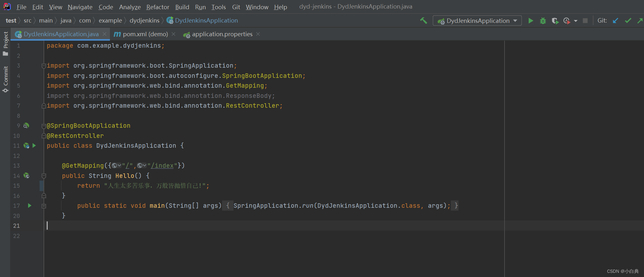Open the Run menu
This screenshot has height=277, width=644.
[200, 7]
